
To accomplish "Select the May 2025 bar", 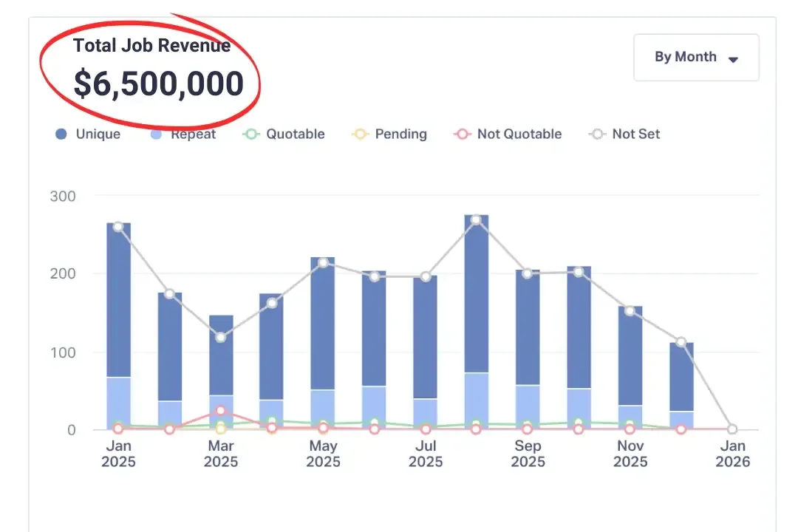I will (x=323, y=343).
